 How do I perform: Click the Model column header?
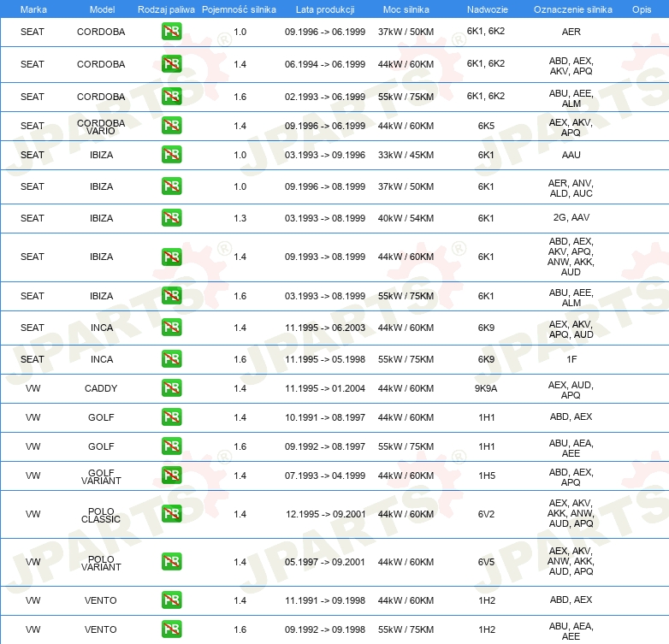pyautogui.click(x=102, y=9)
